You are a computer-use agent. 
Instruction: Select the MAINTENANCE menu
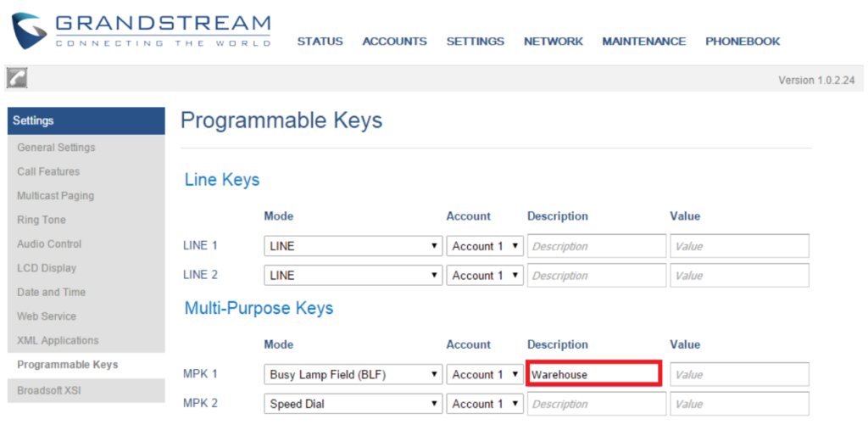pos(644,42)
